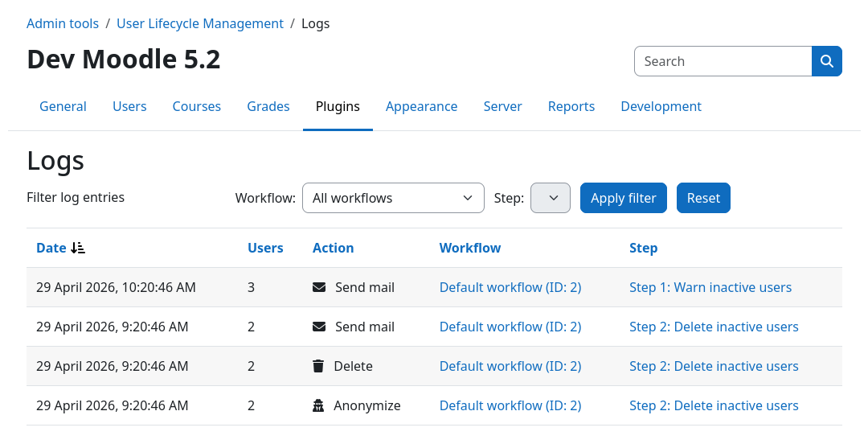Viewport: 868px width, 444px height.
Task: Open User Lifecycle Management breadcrumb link
Action: pos(200,23)
